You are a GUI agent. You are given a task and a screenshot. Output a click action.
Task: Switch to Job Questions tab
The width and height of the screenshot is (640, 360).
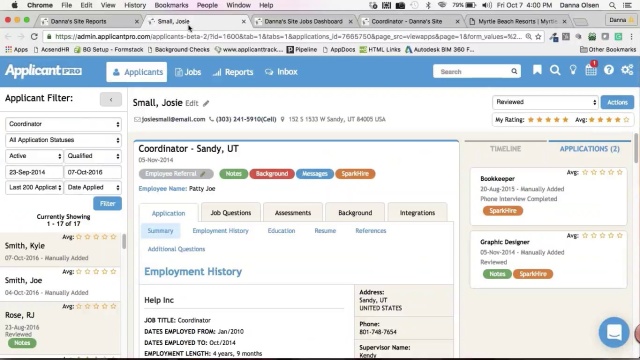231,213
